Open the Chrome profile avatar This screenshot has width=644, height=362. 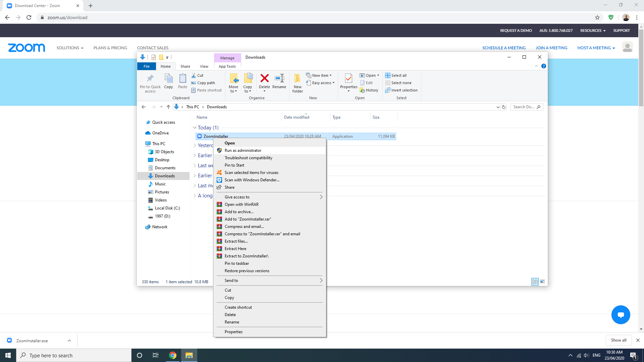626,17
